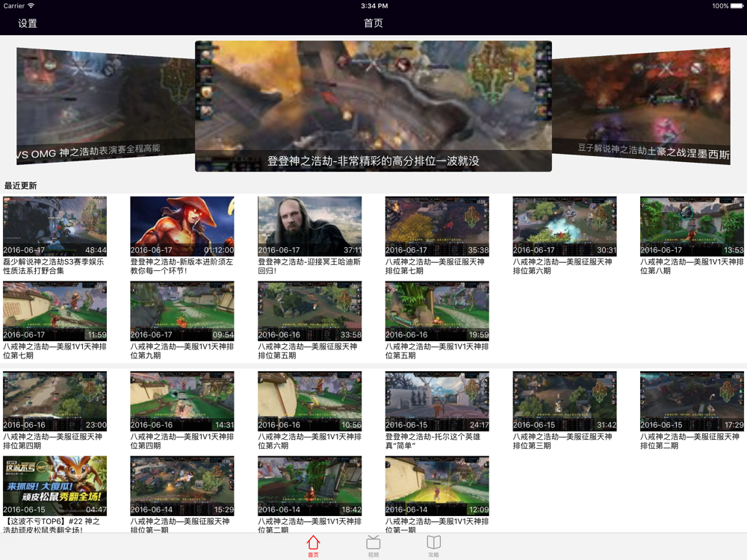This screenshot has width=747, height=560.
Task: Play the 37:11 bearded man video thumbnail
Action: click(310, 226)
